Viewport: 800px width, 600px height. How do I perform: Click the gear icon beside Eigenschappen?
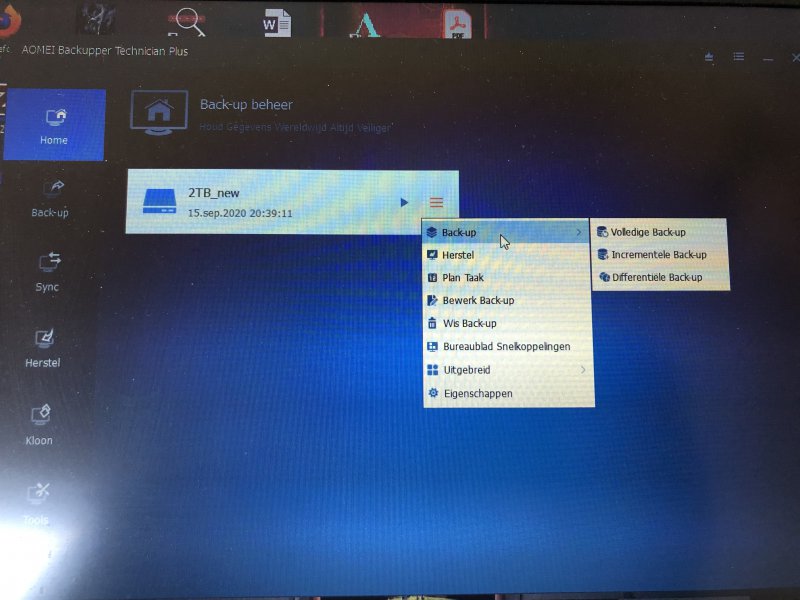point(433,393)
